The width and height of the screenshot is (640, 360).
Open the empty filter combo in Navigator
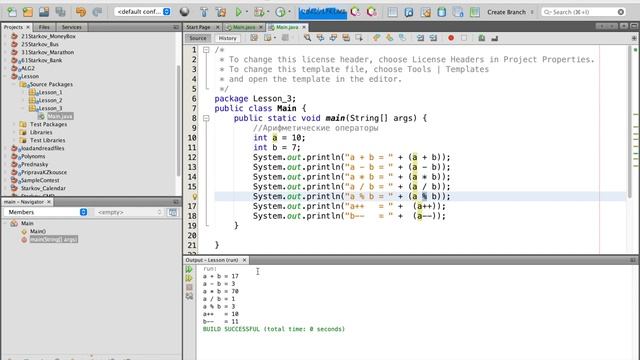coord(129,212)
